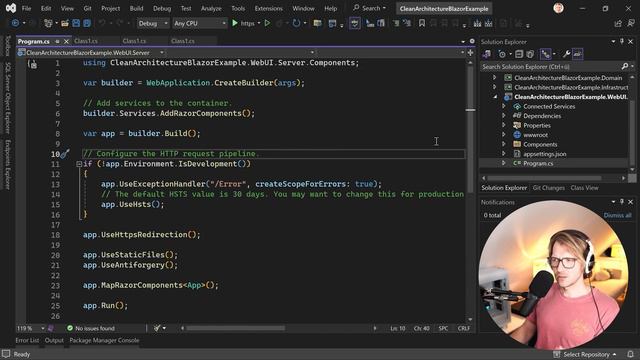Pin the Solution Explorer panel

[x=622, y=42]
